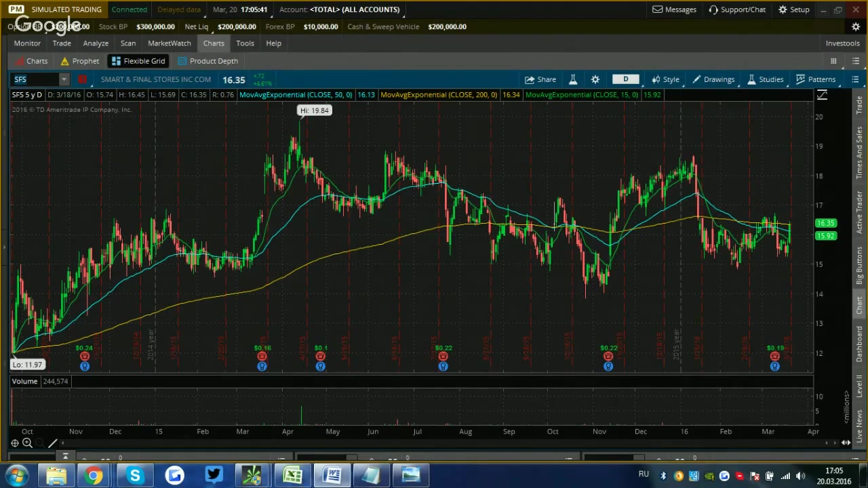This screenshot has height=488, width=868.
Task: Toggle the Trade sidebar panel
Action: tap(859, 105)
